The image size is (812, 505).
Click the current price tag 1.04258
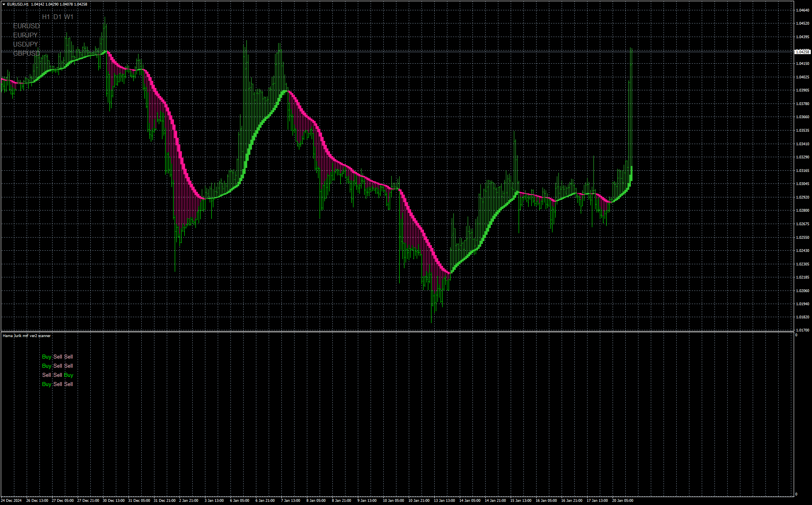pos(802,52)
